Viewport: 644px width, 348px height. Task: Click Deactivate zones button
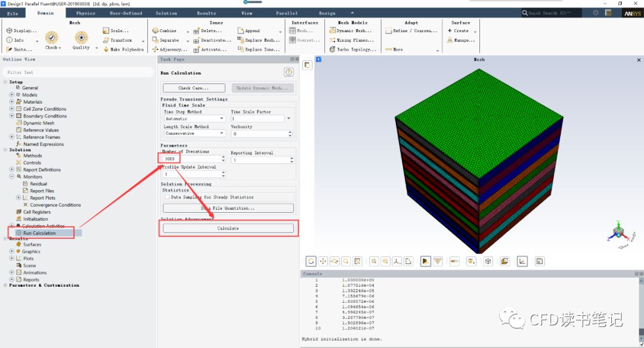(212, 40)
